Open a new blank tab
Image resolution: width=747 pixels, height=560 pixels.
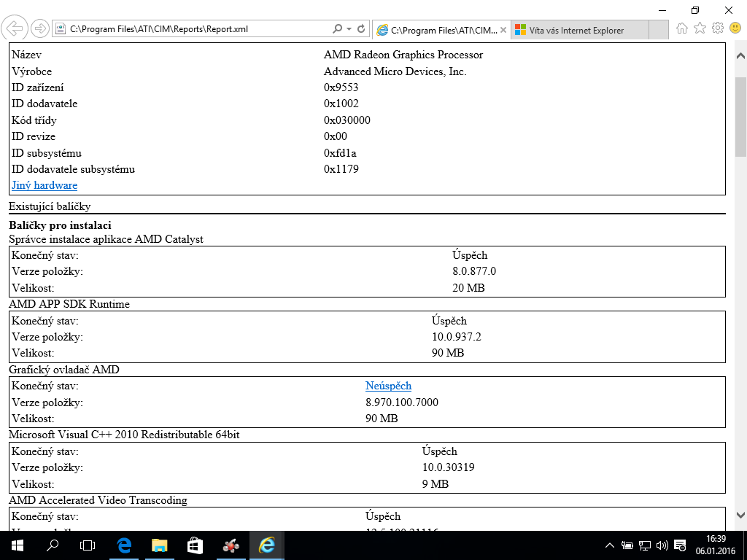tap(659, 30)
